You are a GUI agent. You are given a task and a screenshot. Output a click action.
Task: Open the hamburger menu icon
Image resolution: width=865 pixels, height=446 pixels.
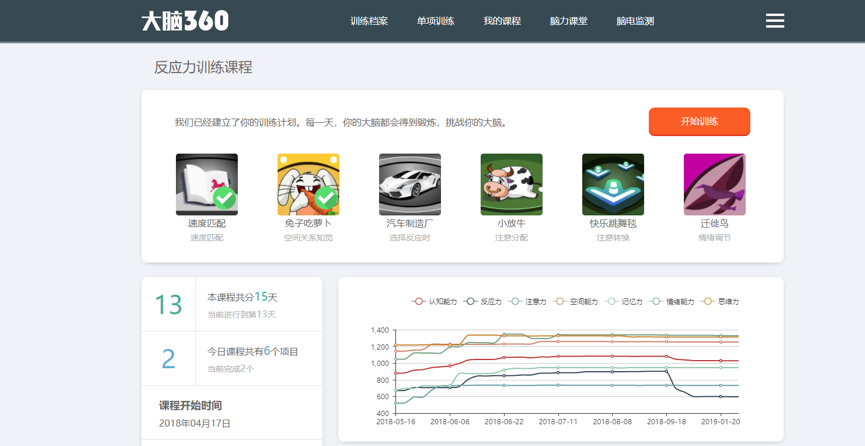coord(775,21)
